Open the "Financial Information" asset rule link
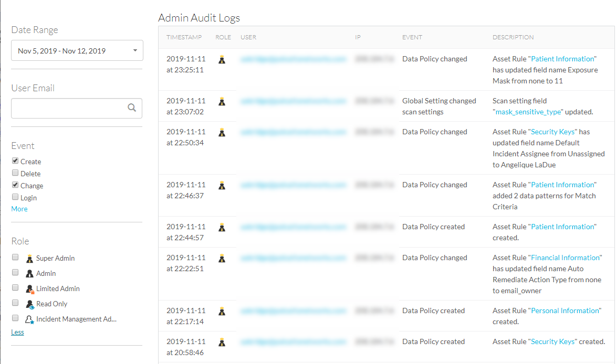 tap(566, 258)
